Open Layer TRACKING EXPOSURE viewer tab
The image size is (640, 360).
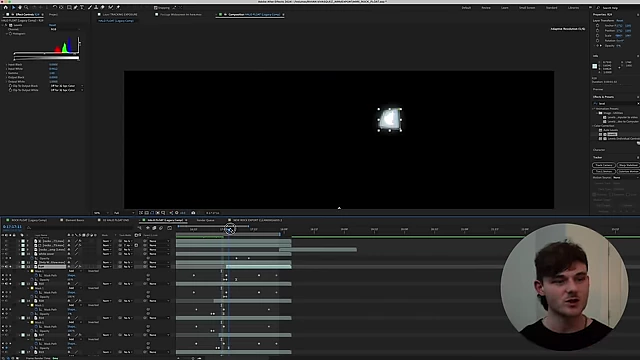(x=120, y=14)
